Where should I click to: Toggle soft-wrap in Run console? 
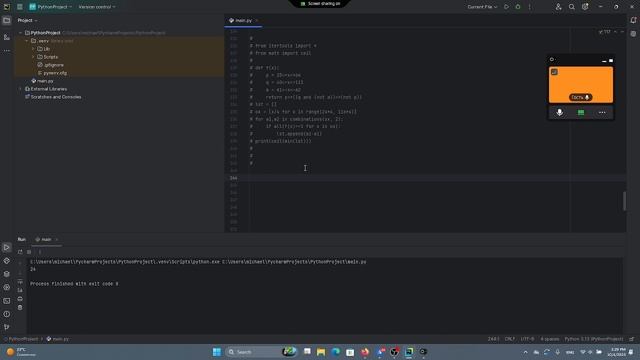[20, 281]
